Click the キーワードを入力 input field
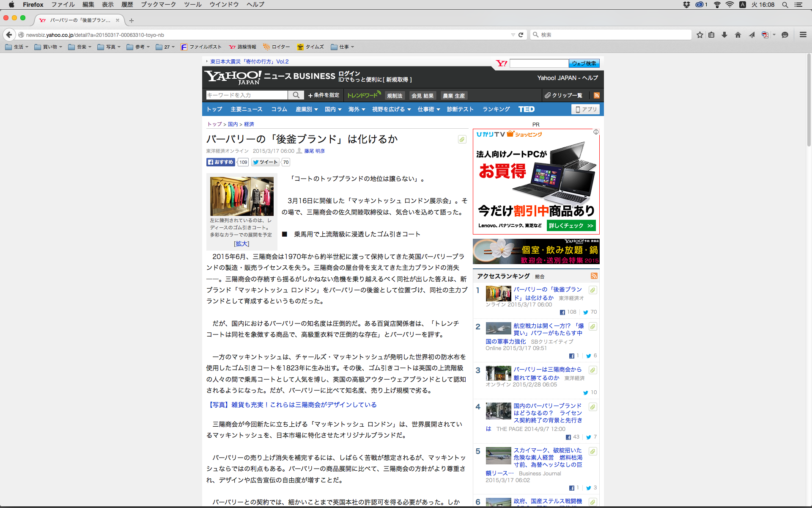This screenshot has height=508, width=812. (x=247, y=95)
